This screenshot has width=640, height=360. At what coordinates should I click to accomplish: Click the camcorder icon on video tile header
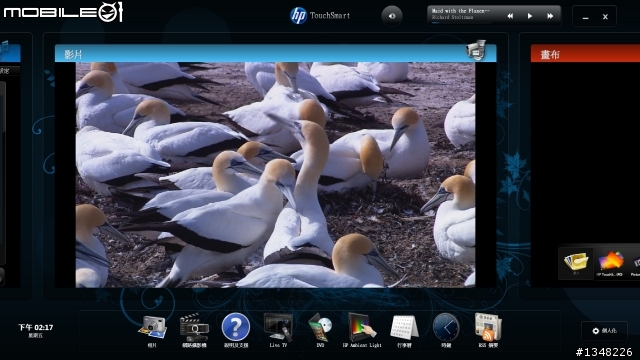pos(476,50)
